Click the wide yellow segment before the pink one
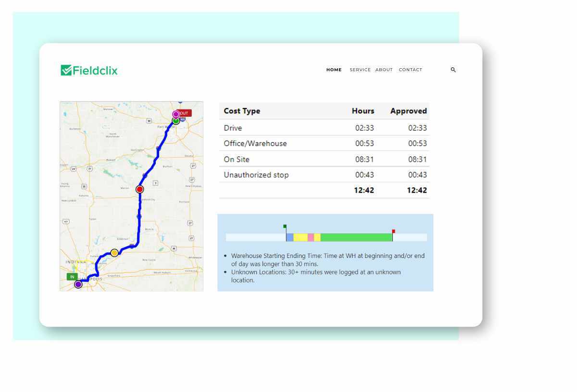Viewport: 577px width, 392px height. (x=301, y=237)
